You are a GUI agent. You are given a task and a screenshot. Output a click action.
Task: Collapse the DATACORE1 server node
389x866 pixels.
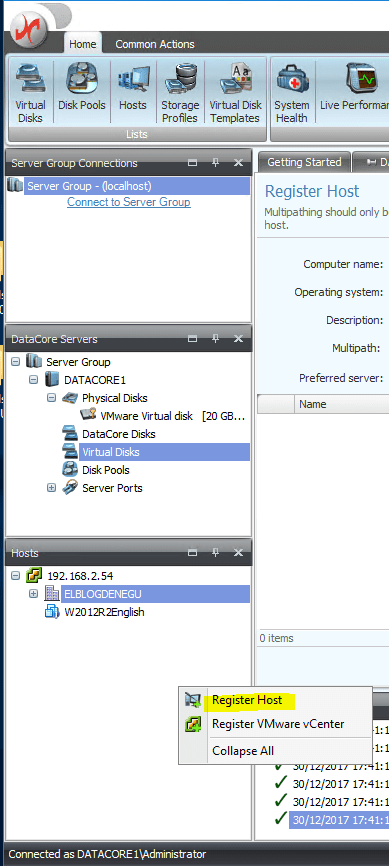click(x=33, y=380)
